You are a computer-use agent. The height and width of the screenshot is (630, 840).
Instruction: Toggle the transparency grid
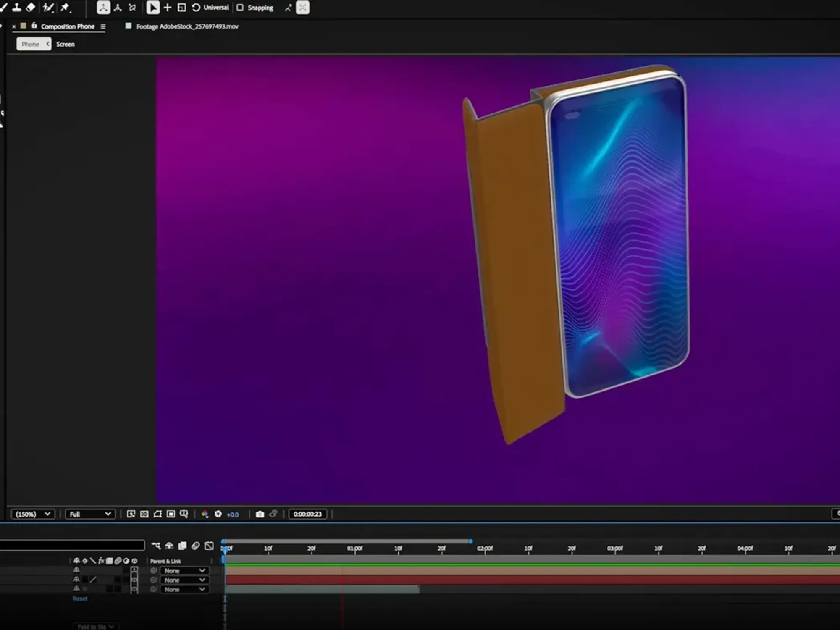[x=144, y=514]
